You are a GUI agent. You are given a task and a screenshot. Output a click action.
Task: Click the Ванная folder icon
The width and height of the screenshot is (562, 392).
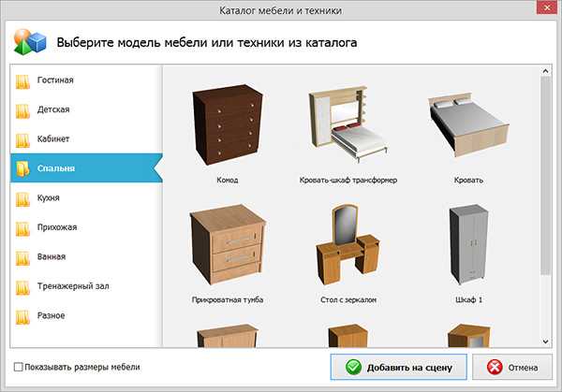tap(22, 256)
